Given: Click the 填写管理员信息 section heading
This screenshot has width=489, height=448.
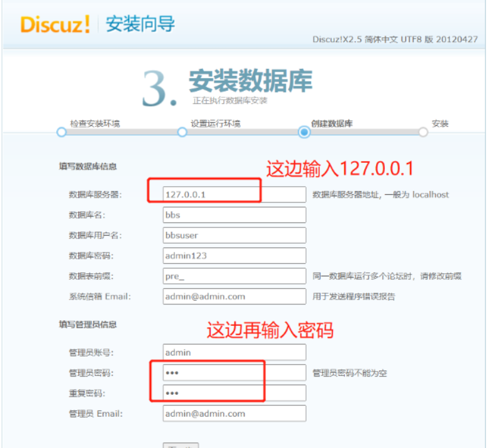Looking at the screenshot, I should point(88,325).
